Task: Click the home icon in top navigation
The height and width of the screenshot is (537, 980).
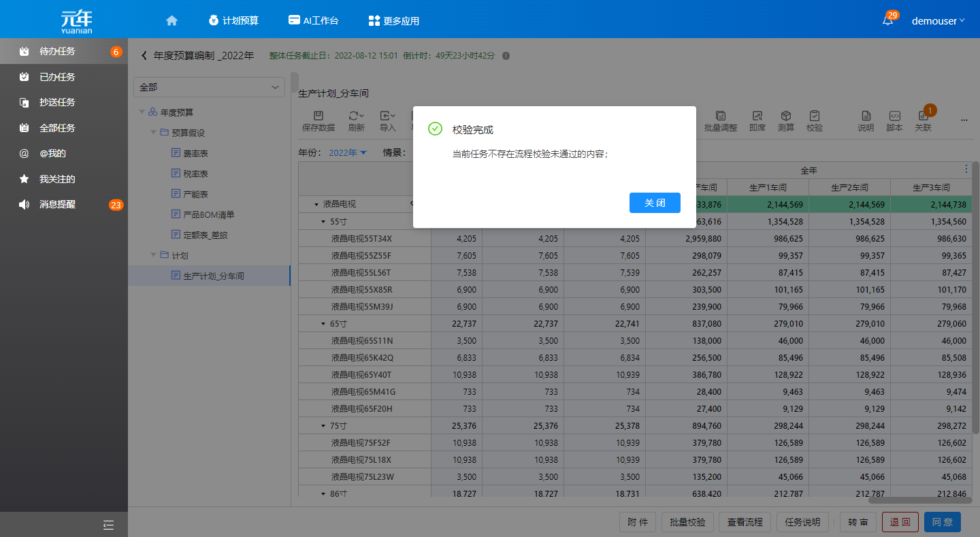Action: pyautogui.click(x=171, y=20)
